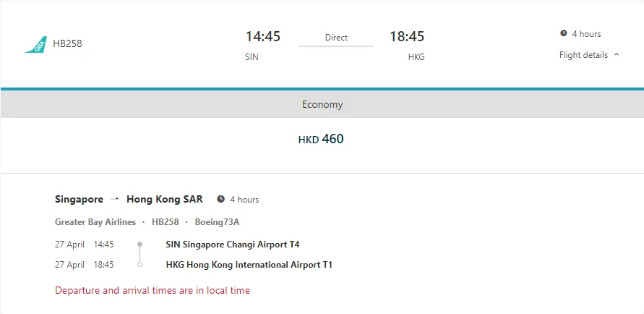The width and height of the screenshot is (644, 314).
Task: Collapse the Flight details chevron
Action: pyautogui.click(x=617, y=55)
